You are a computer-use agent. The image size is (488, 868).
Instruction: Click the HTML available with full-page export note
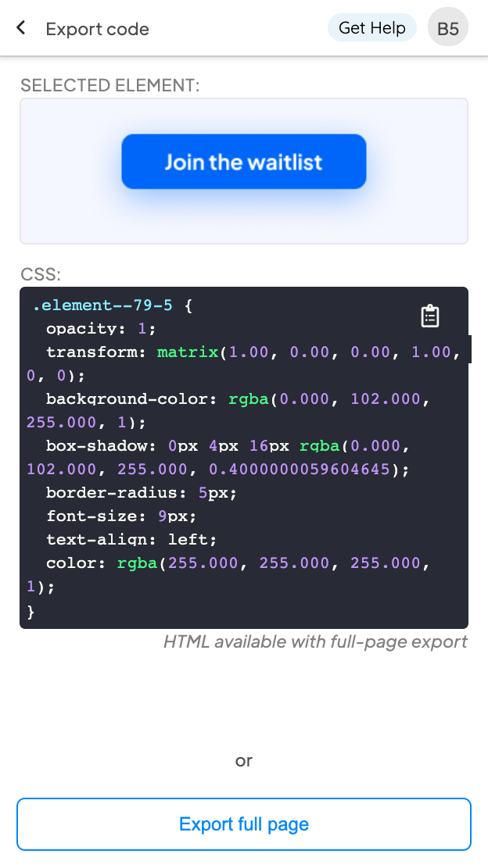pos(315,642)
